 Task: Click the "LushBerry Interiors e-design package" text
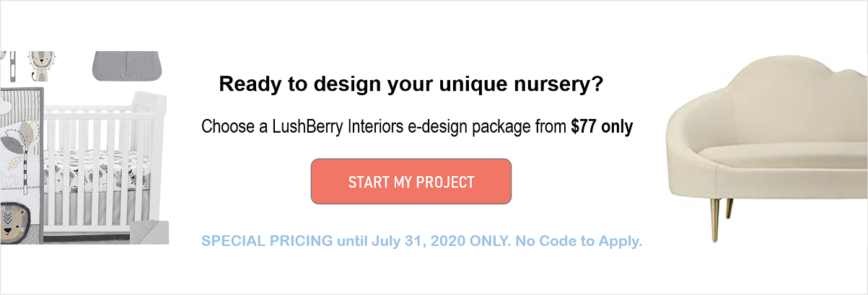coord(416,128)
